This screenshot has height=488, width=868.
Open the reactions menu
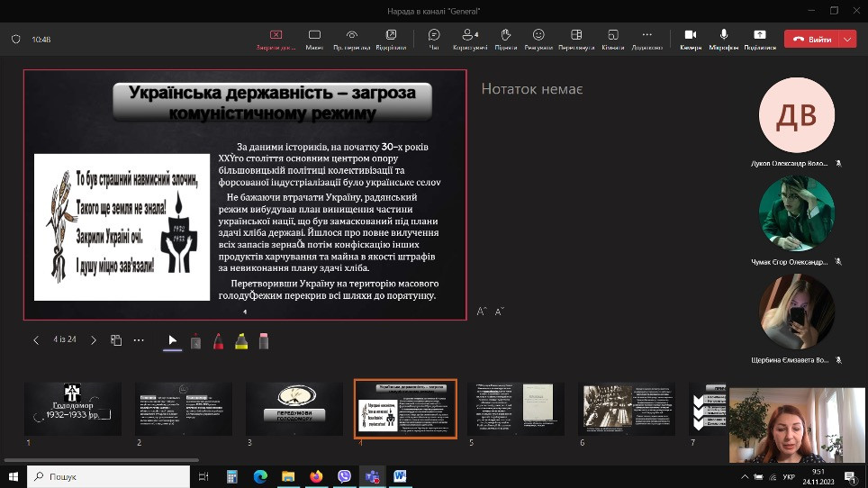pyautogui.click(x=538, y=38)
